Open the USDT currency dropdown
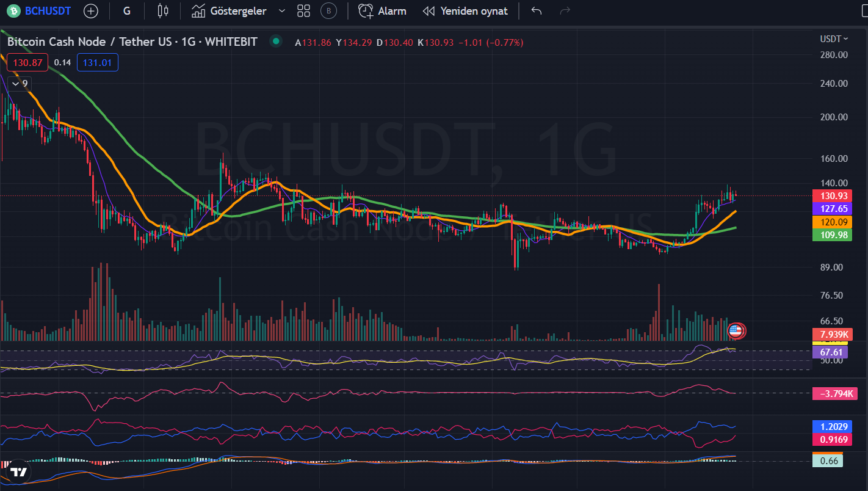The height and width of the screenshot is (491, 868). tap(834, 38)
